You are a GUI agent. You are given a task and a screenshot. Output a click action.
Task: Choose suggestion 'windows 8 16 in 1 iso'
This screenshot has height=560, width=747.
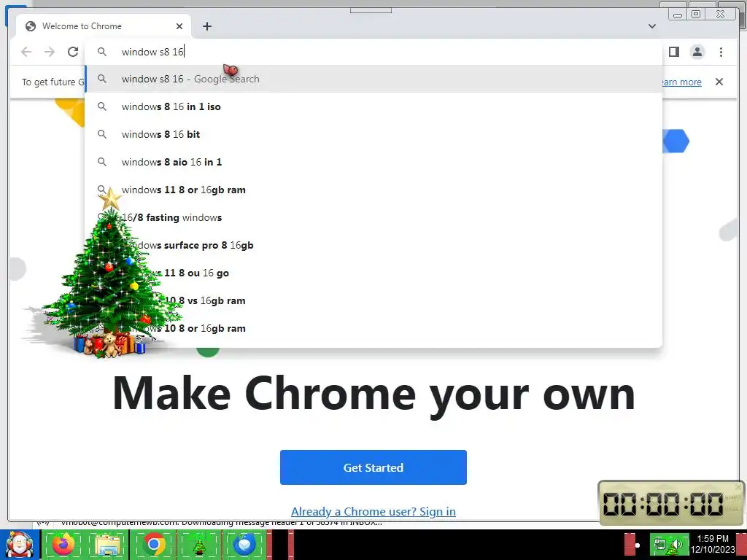point(373,106)
